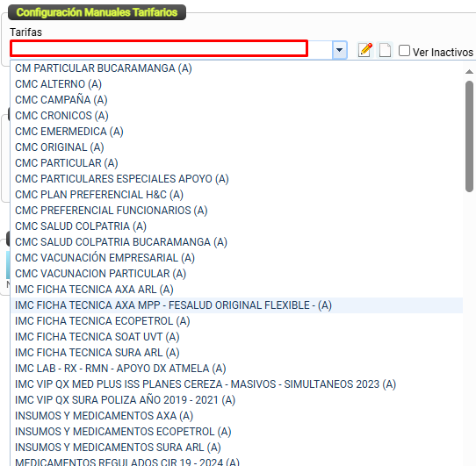Select CMC CRONICOS (A) tariff

(x=237, y=116)
